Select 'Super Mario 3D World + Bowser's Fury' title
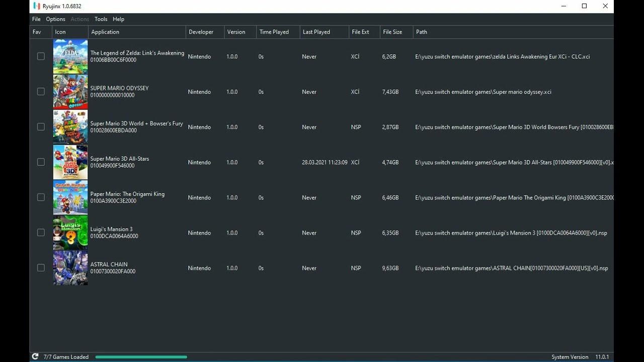This screenshot has height=362, width=644. (x=136, y=123)
